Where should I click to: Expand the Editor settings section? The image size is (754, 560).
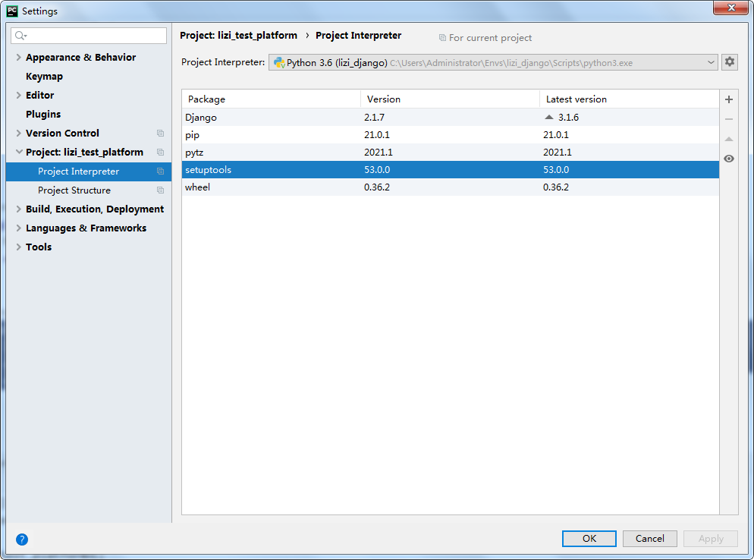tap(18, 96)
